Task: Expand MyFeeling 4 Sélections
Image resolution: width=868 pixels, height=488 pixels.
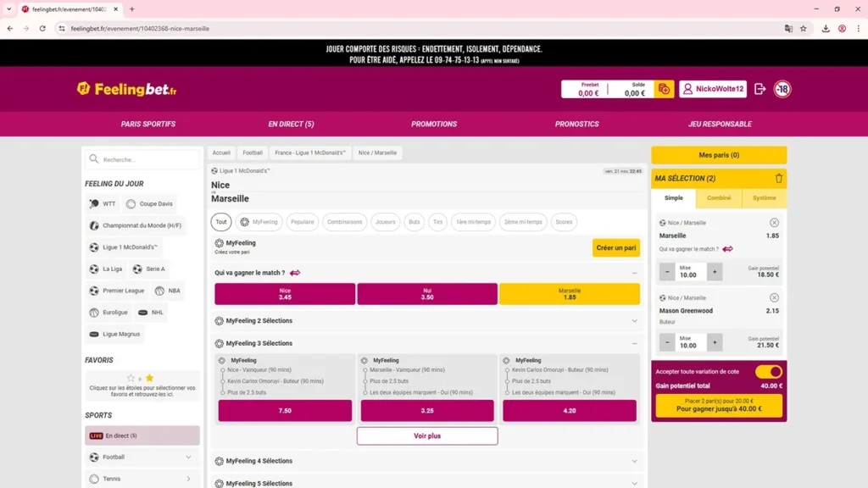Action: click(x=634, y=461)
